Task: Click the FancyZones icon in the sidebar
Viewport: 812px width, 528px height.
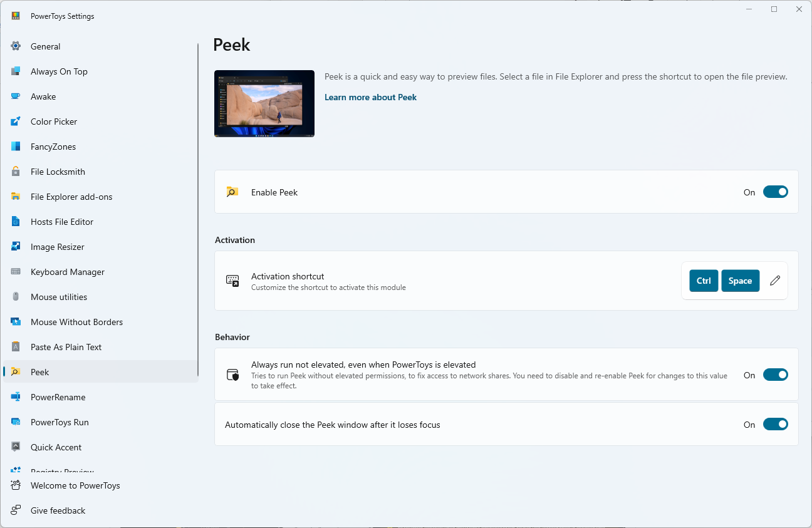Action: pos(16,147)
